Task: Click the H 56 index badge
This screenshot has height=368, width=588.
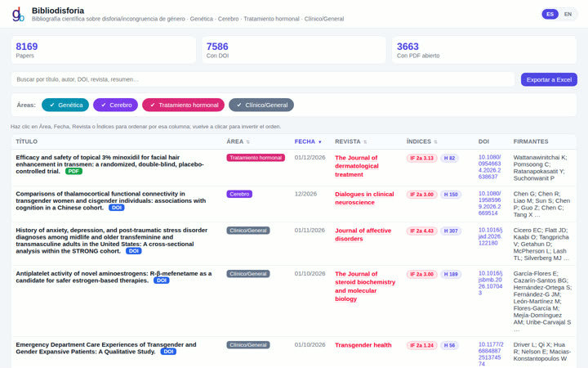Action: 449,345
